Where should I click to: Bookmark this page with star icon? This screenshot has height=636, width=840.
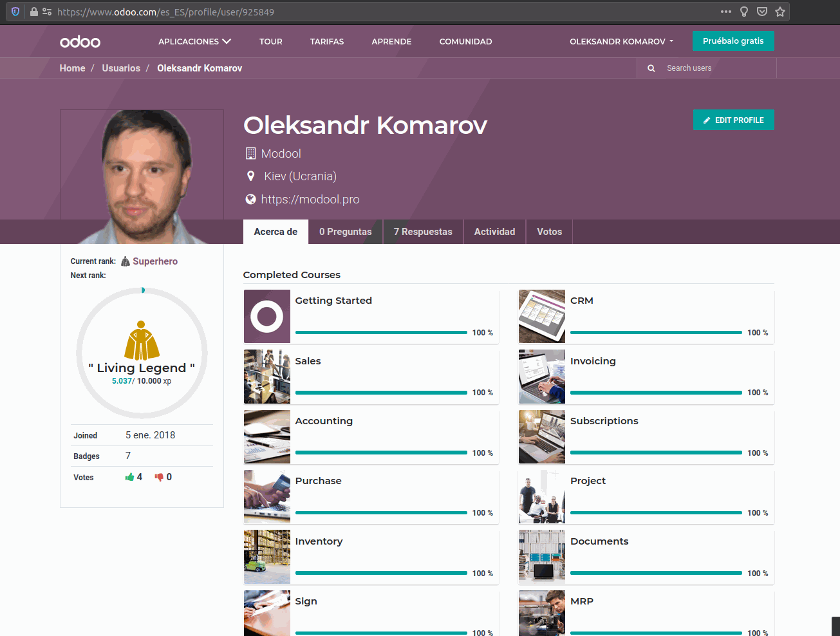780,12
